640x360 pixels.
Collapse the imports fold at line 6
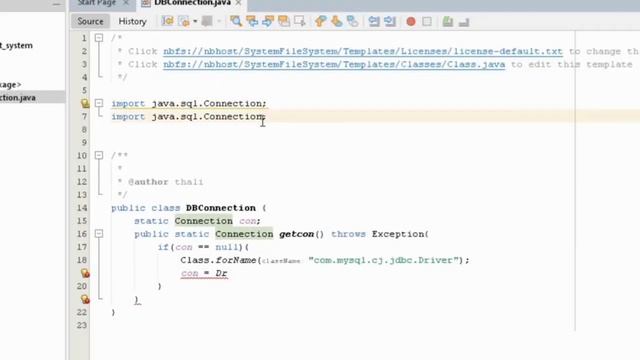click(99, 103)
